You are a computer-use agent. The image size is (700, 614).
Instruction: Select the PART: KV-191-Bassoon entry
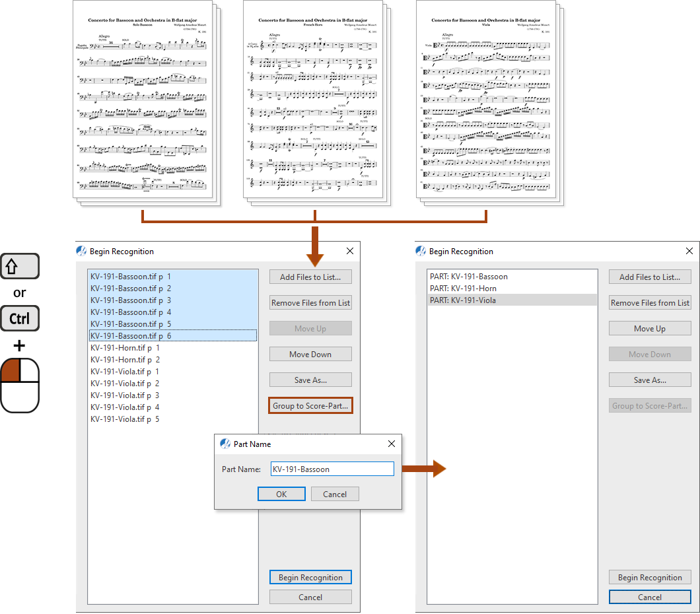512,277
